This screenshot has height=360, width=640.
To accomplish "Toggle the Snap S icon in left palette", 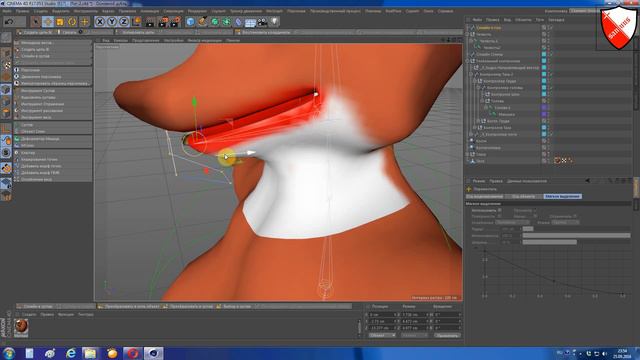I will tap(6, 152).
